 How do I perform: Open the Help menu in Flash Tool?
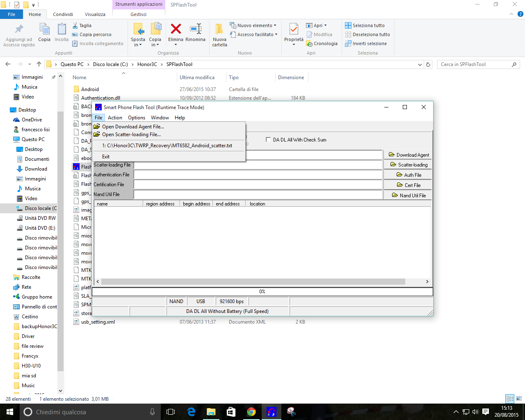click(x=180, y=118)
